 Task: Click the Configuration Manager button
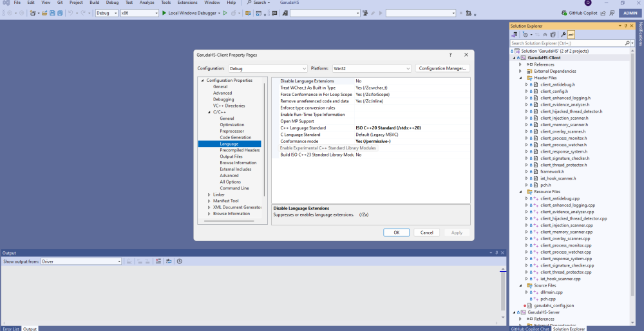(x=442, y=68)
